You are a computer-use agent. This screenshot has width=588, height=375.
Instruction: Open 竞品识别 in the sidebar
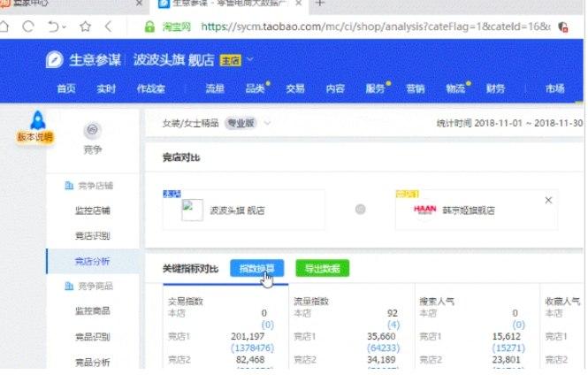tap(93, 337)
